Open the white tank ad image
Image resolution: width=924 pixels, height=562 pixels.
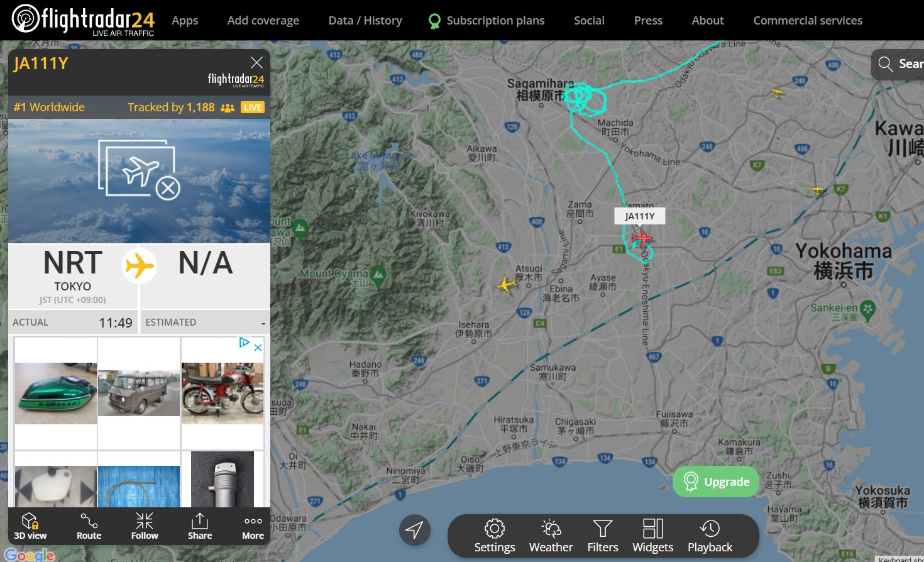[56, 487]
